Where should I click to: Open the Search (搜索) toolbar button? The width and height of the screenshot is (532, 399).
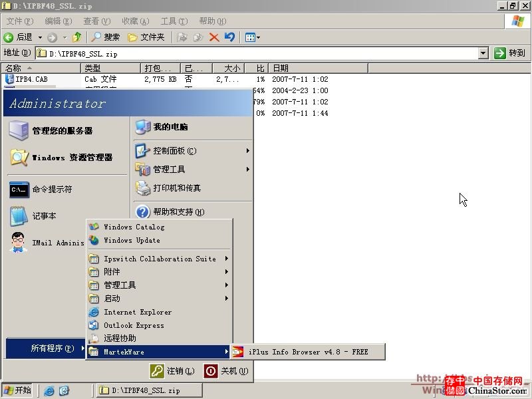(x=106, y=37)
